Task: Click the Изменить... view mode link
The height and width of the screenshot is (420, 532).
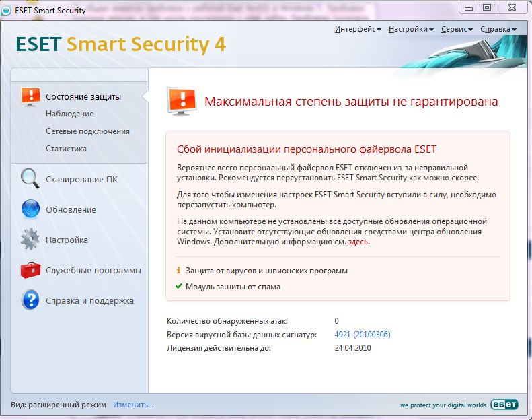Action: point(133,405)
